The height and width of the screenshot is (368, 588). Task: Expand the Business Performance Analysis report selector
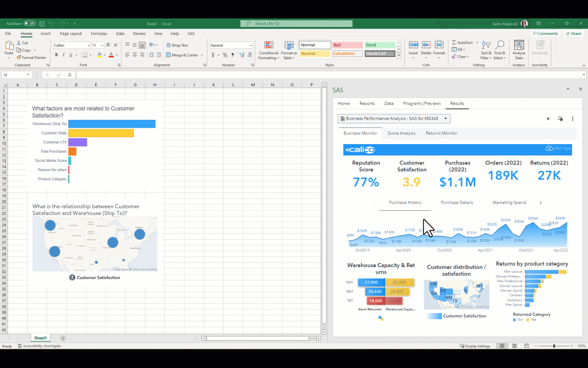coord(445,118)
